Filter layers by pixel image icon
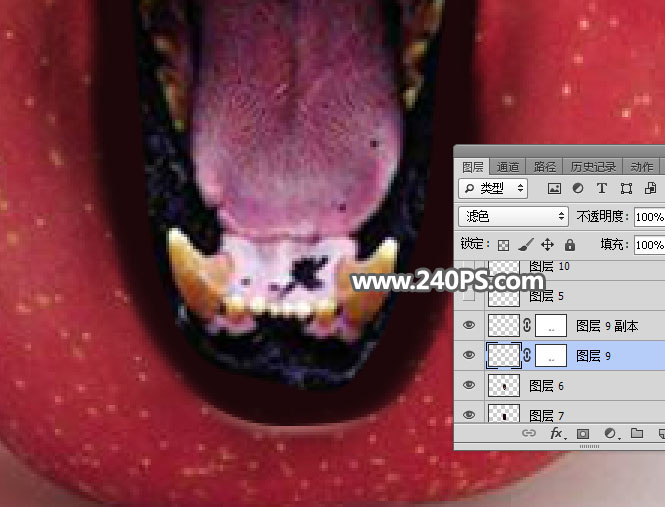 pos(554,188)
